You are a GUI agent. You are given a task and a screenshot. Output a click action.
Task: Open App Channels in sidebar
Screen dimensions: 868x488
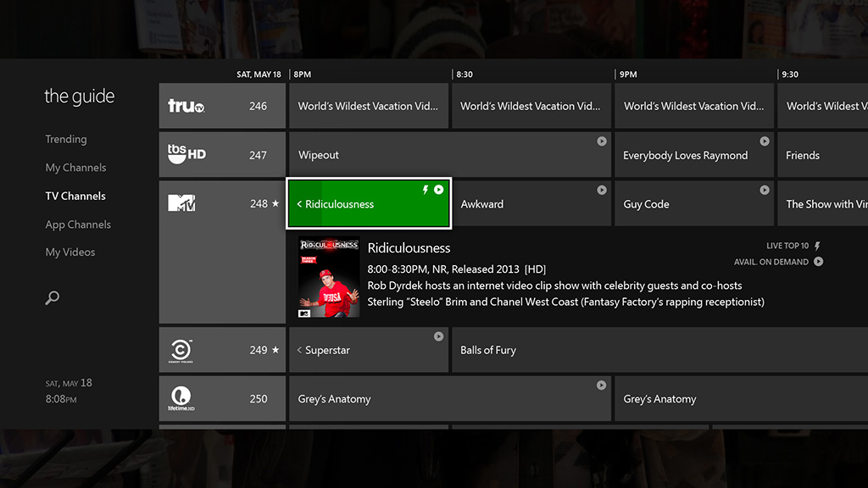pos(78,225)
